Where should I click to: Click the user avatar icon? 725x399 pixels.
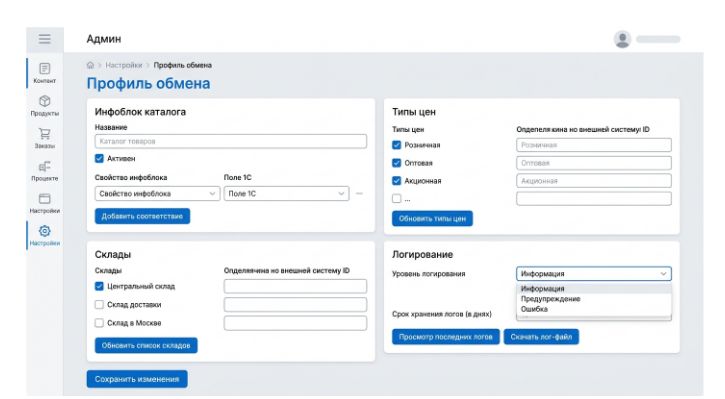click(x=622, y=39)
